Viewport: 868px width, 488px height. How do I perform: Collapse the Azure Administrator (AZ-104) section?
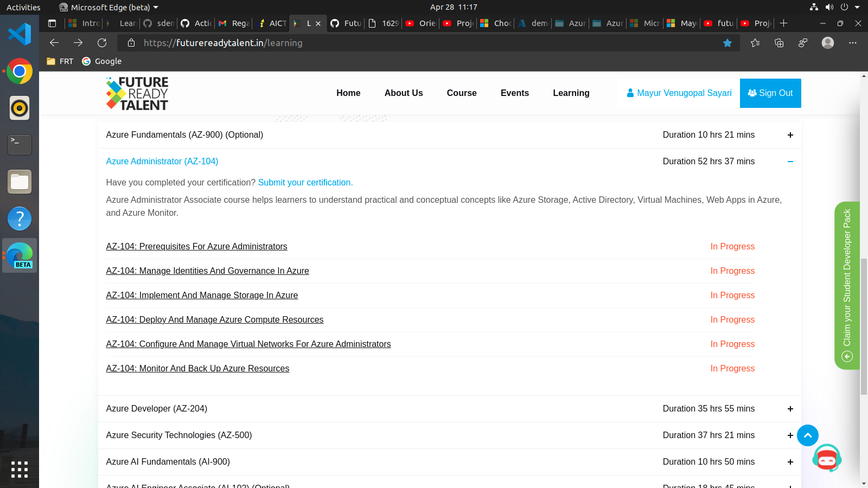[x=790, y=161]
